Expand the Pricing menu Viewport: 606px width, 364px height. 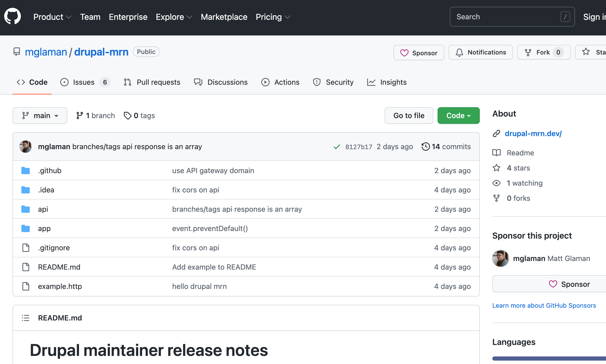pos(273,17)
